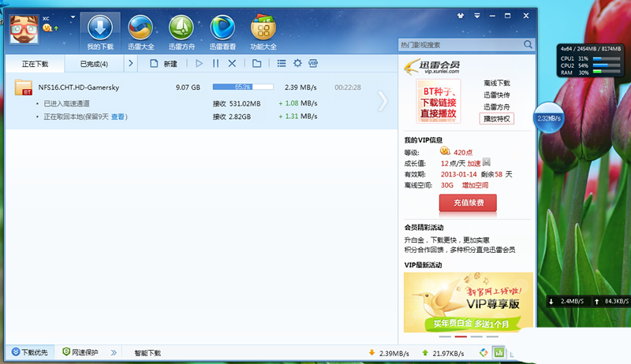
Task: Expand status bar options with double chevron
Action: (114, 353)
